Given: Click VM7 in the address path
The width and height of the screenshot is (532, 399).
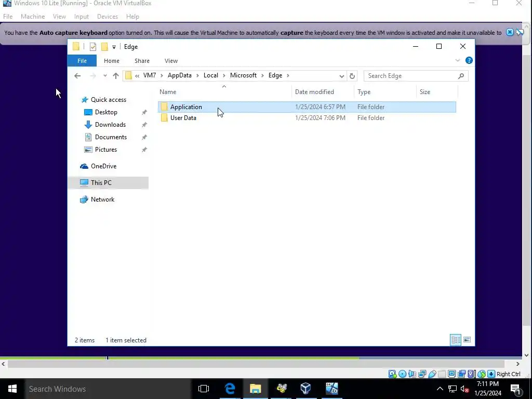Looking at the screenshot, I should pos(150,75).
